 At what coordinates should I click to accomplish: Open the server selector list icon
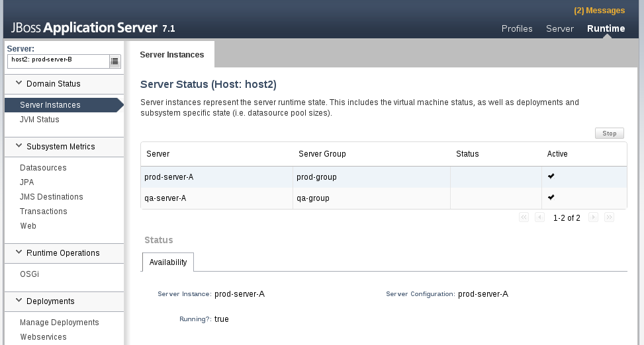(115, 61)
